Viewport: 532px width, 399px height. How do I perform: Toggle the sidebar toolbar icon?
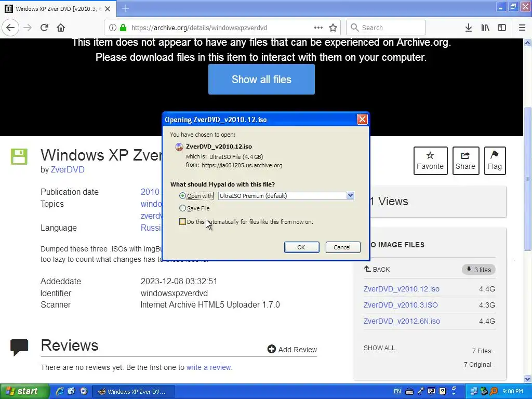[502, 28]
